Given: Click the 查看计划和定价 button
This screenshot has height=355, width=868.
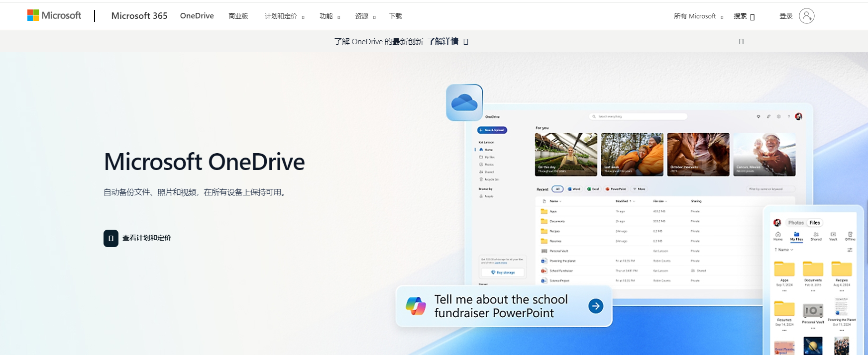Looking at the screenshot, I should [x=137, y=238].
